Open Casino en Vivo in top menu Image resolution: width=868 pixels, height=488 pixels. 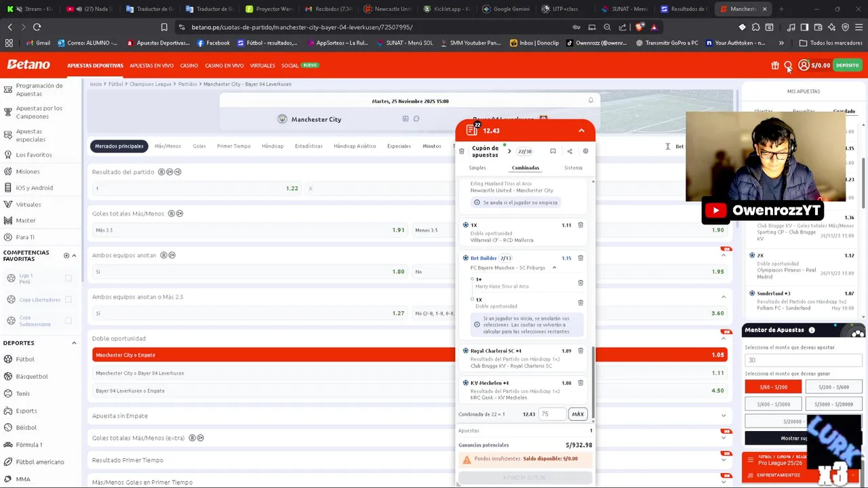tap(224, 66)
